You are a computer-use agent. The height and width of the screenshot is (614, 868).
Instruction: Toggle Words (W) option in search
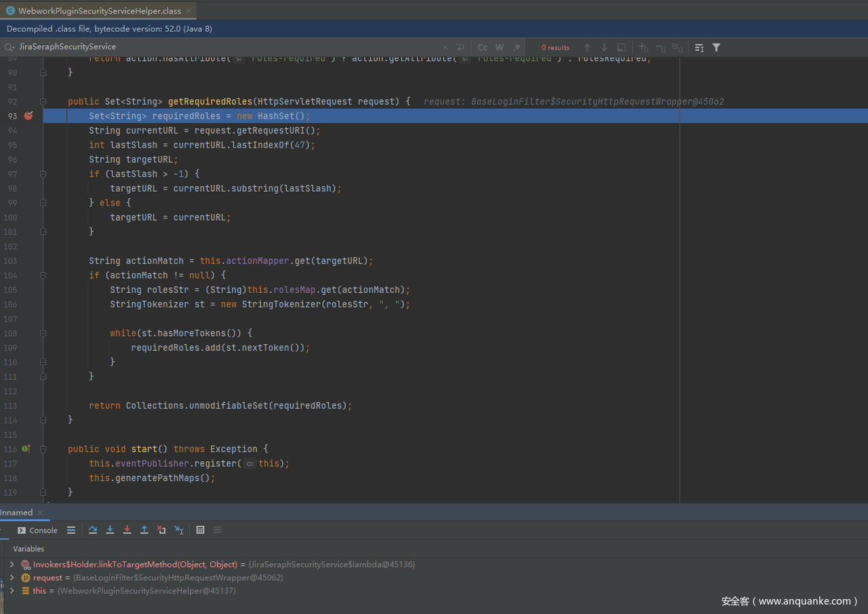tap(499, 47)
